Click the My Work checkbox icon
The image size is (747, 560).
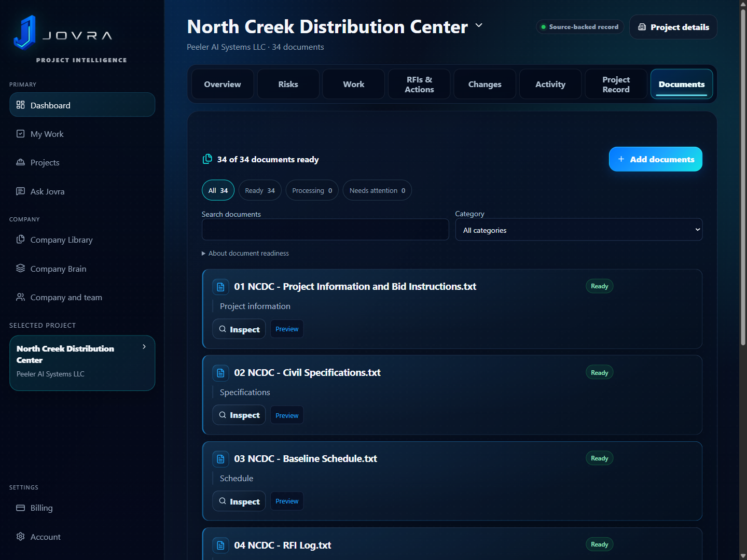[21, 134]
